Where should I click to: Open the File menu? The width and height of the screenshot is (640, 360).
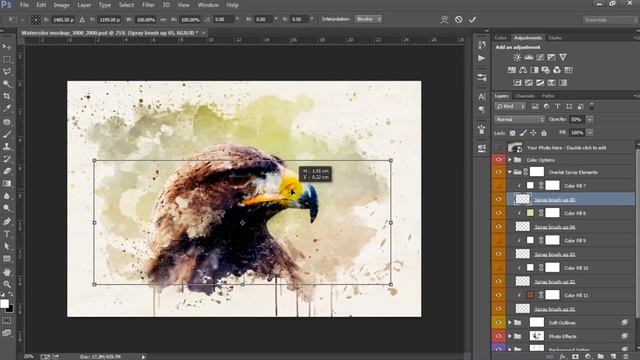tap(24, 5)
